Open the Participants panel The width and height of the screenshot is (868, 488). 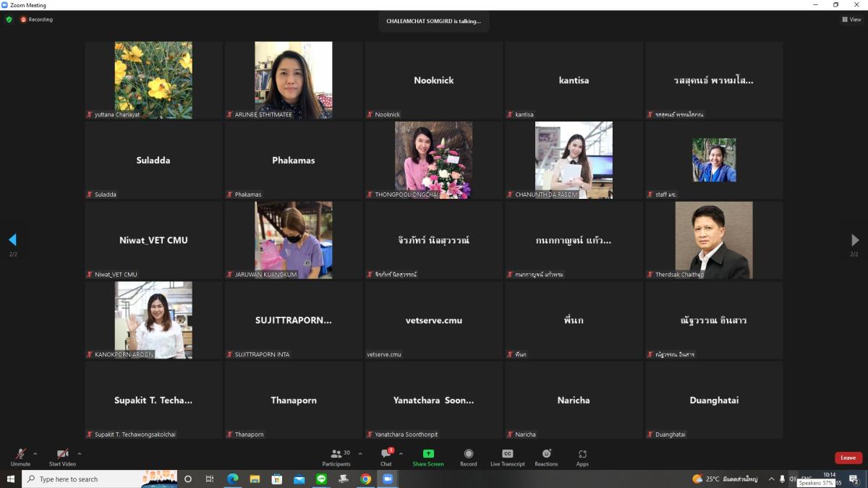(336, 457)
